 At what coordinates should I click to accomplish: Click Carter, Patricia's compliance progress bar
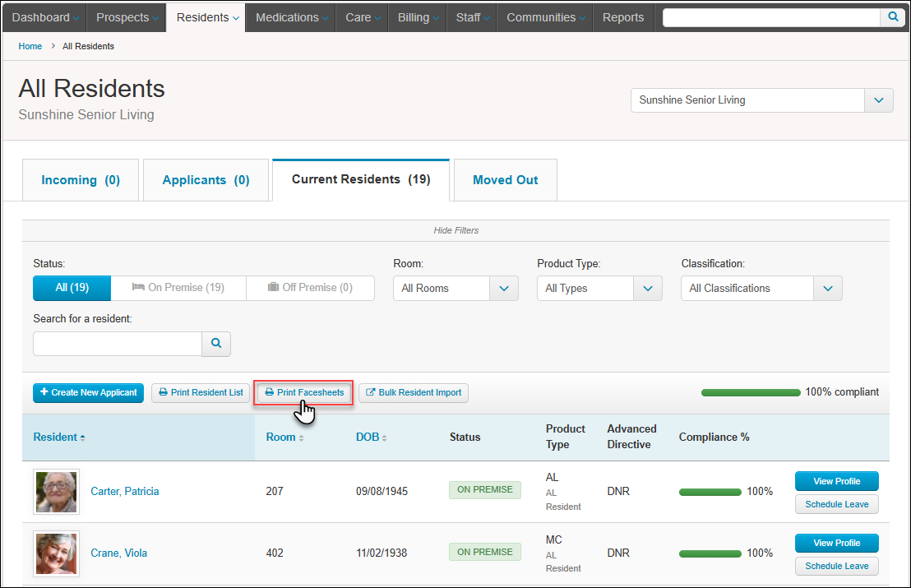[710, 492]
